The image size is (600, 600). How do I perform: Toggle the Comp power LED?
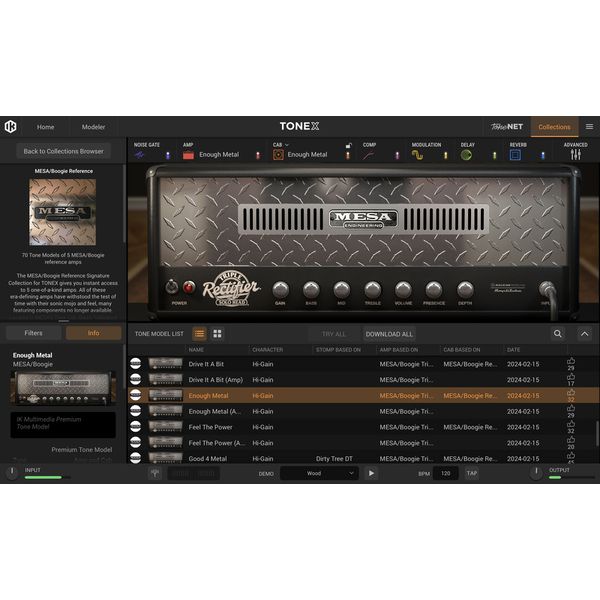click(397, 155)
